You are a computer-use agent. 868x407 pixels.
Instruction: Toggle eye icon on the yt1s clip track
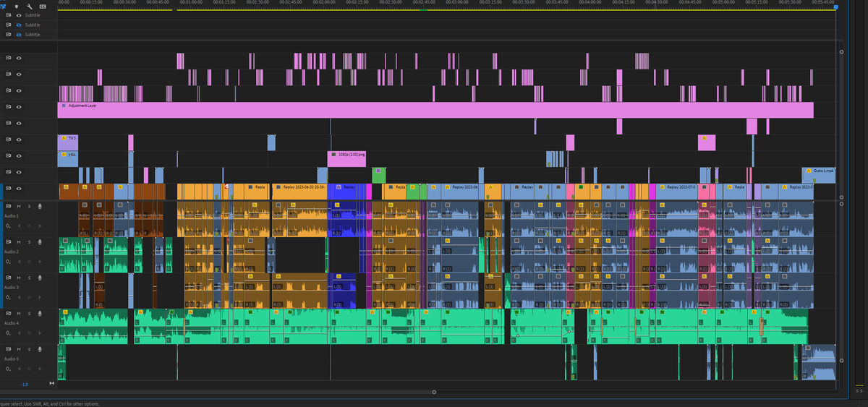pyautogui.click(x=19, y=155)
